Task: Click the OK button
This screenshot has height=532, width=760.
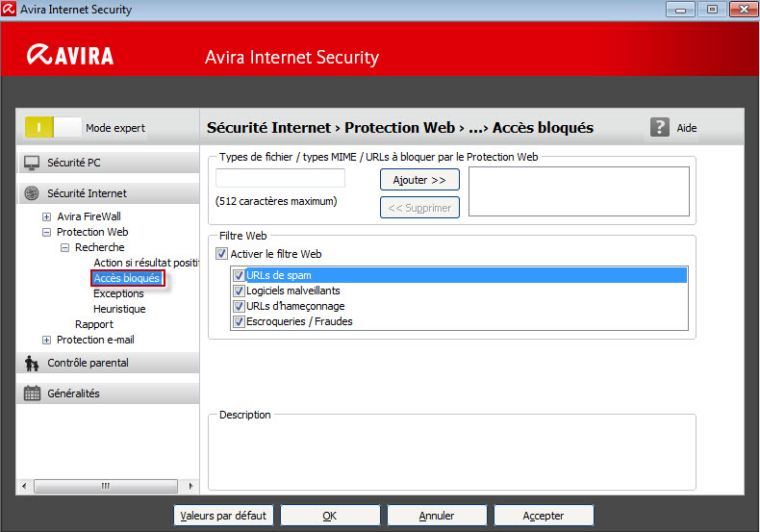Action: coord(330,516)
